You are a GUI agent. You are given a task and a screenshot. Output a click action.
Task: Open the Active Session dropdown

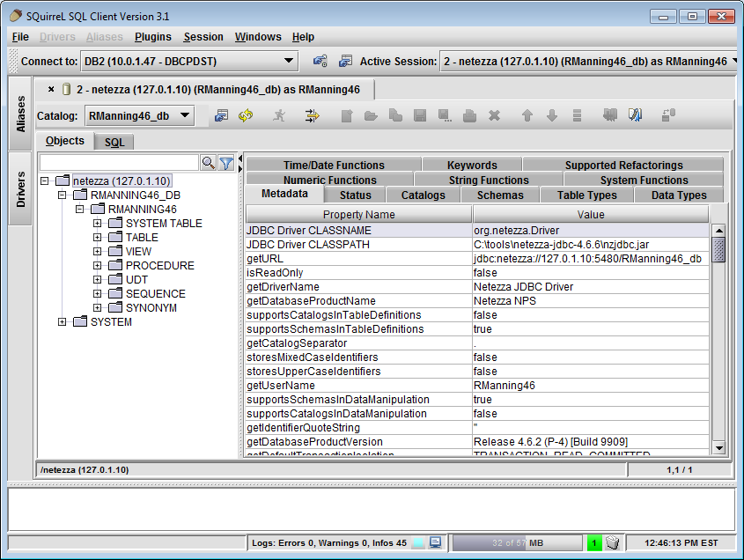point(588,61)
